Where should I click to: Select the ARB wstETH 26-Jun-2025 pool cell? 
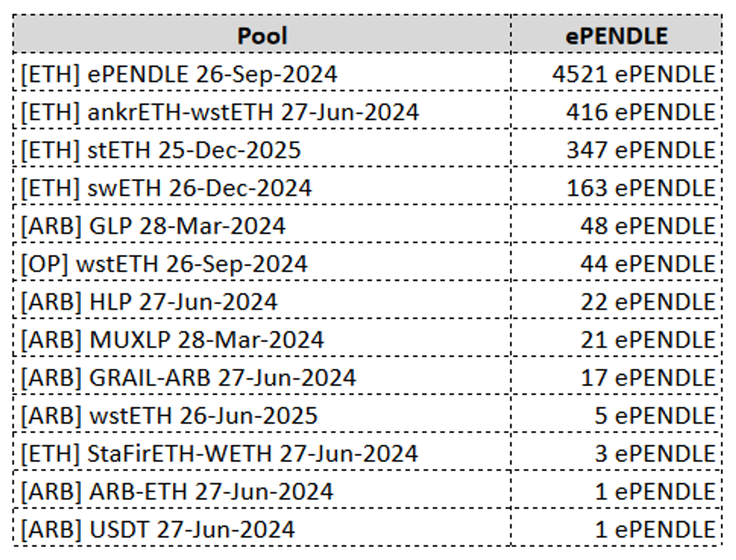[169, 415]
